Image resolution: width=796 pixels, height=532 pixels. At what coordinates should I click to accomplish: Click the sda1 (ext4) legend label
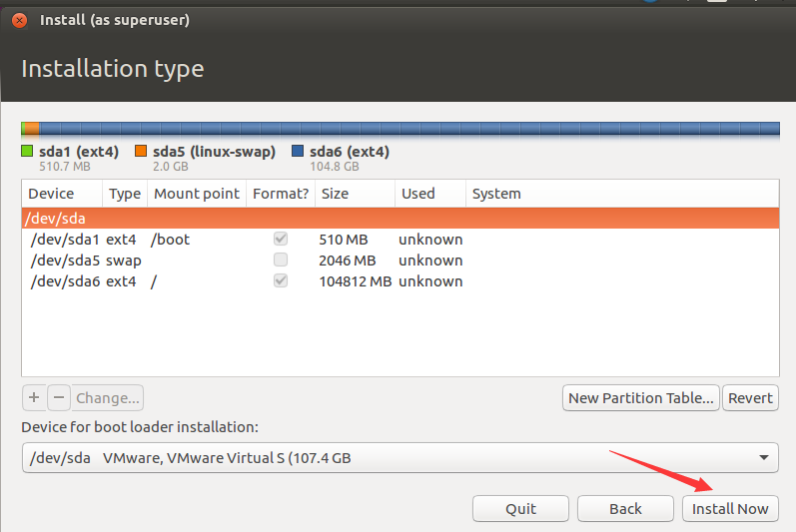(x=79, y=152)
